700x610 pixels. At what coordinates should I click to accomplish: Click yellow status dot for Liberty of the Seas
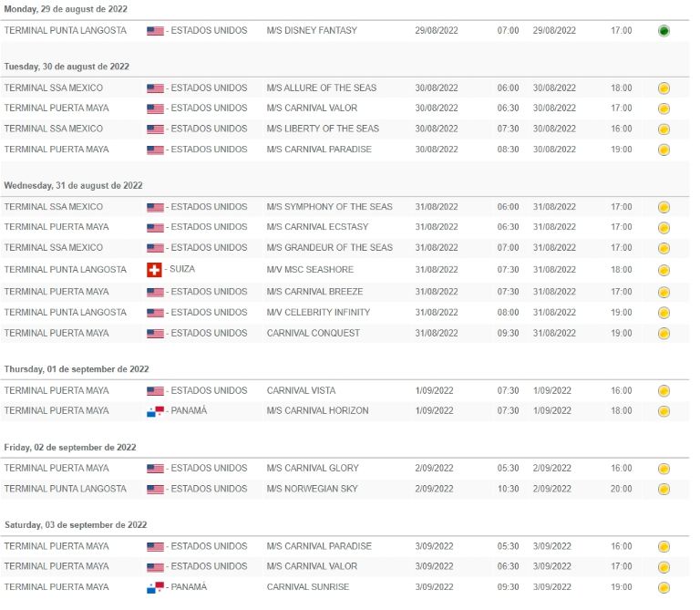point(664,129)
